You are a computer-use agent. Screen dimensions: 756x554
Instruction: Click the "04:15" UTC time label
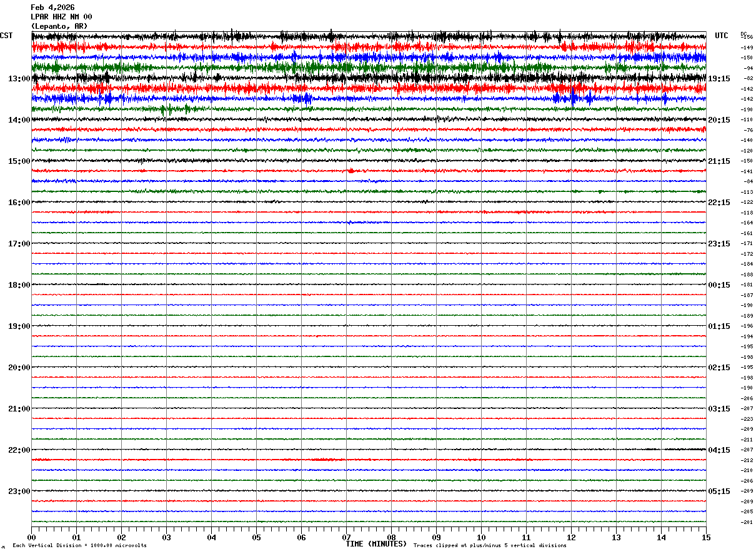pyautogui.click(x=719, y=450)
